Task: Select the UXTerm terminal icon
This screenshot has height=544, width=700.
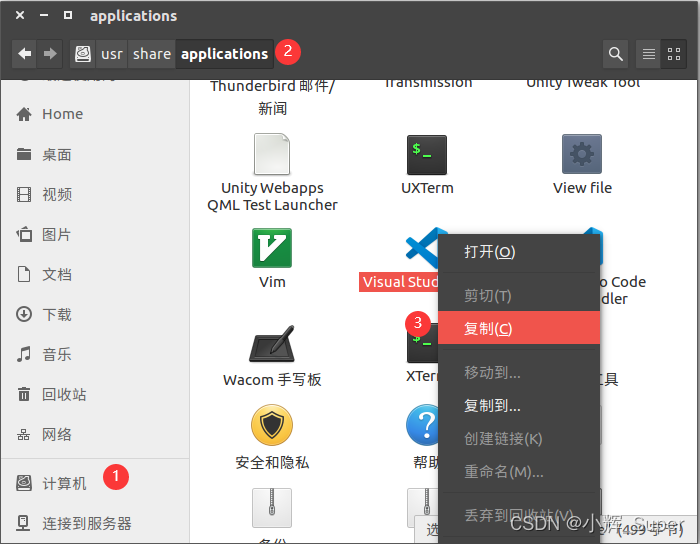Action: click(427, 155)
